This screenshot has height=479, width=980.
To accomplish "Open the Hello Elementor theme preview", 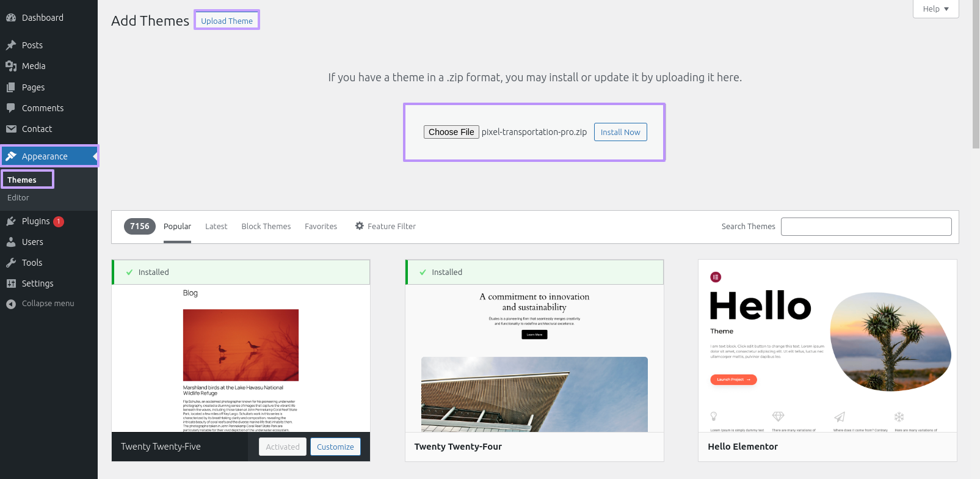I will tap(827, 346).
